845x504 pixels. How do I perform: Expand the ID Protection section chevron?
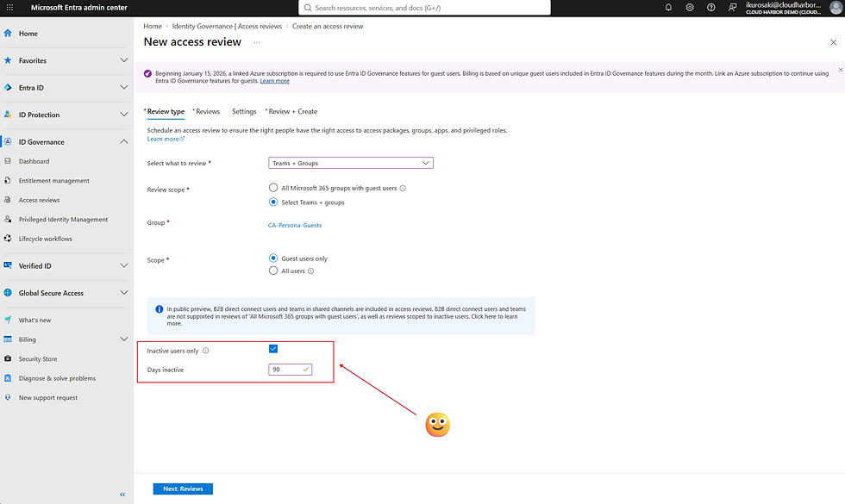tap(124, 114)
